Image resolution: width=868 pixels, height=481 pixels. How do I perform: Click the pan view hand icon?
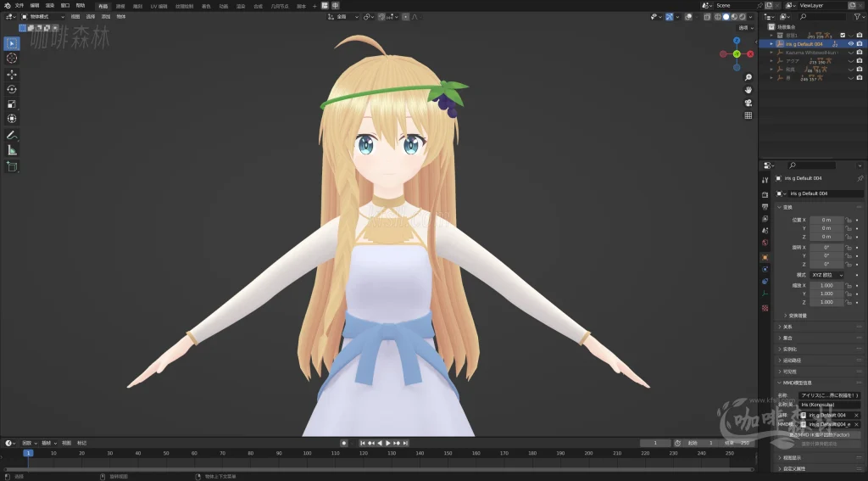coord(748,90)
